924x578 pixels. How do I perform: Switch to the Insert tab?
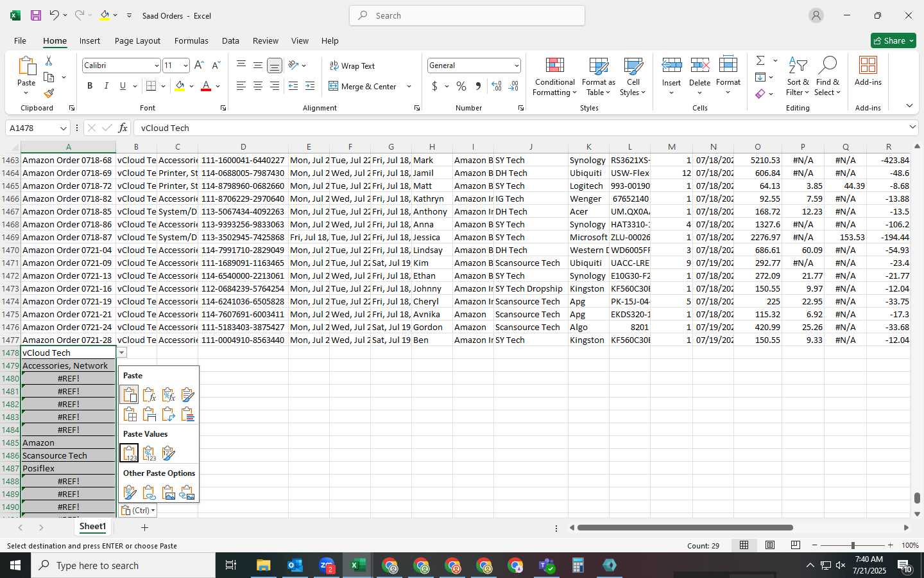(90, 40)
